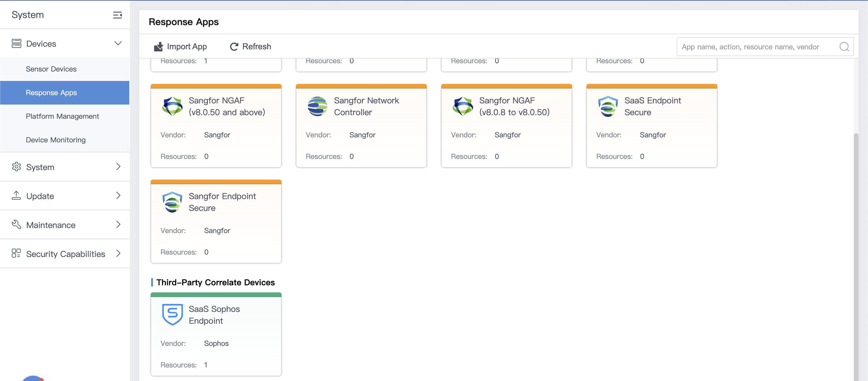The height and width of the screenshot is (381, 868).
Task: Click the System menu label
Action: [x=40, y=167]
